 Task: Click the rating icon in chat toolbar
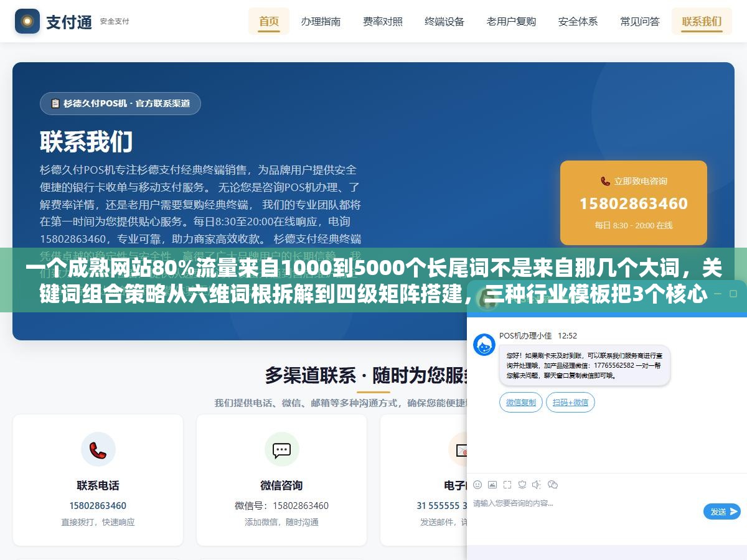pyautogui.click(x=522, y=484)
